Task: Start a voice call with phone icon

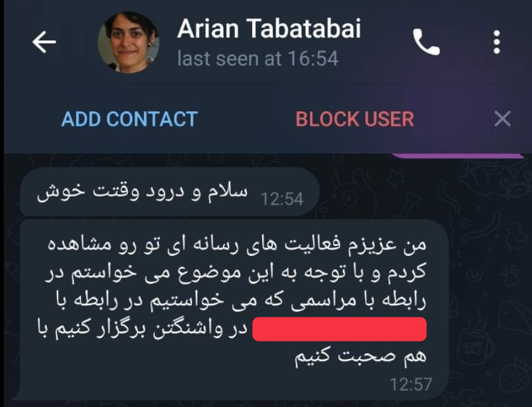Action: 426,42
